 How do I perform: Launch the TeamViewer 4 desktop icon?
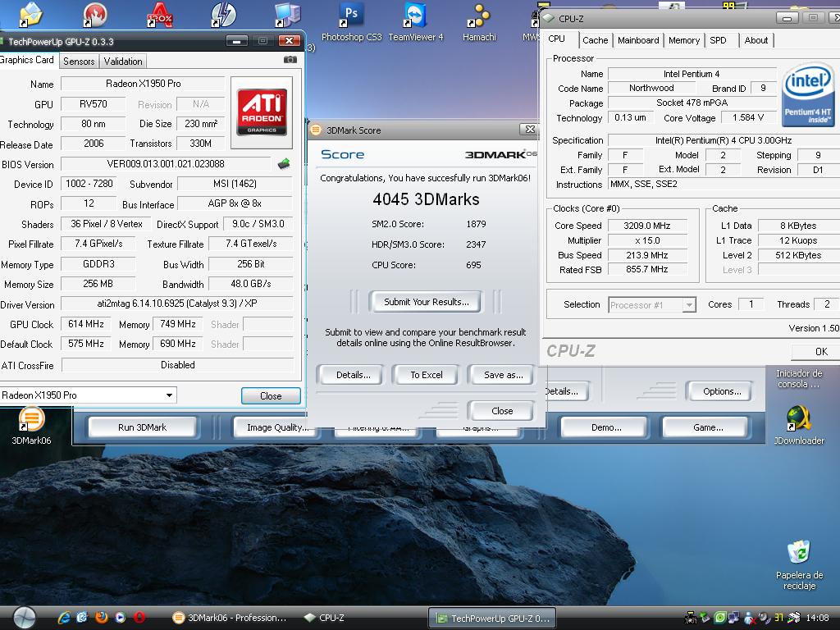pyautogui.click(x=416, y=21)
